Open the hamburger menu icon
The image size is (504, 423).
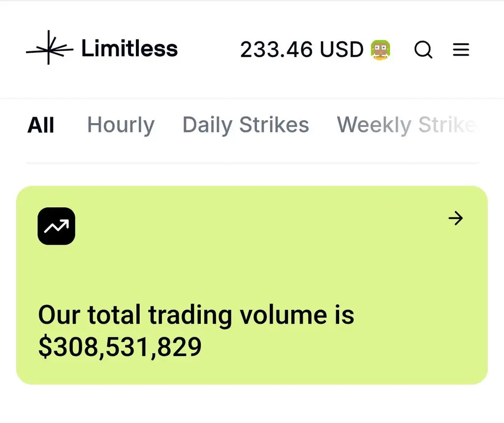tap(461, 50)
